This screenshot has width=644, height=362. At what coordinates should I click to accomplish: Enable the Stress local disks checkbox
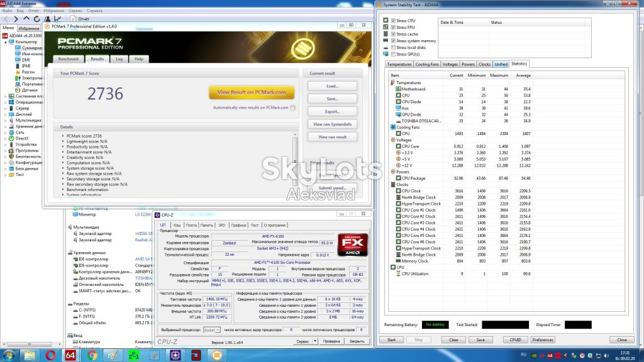(394, 48)
